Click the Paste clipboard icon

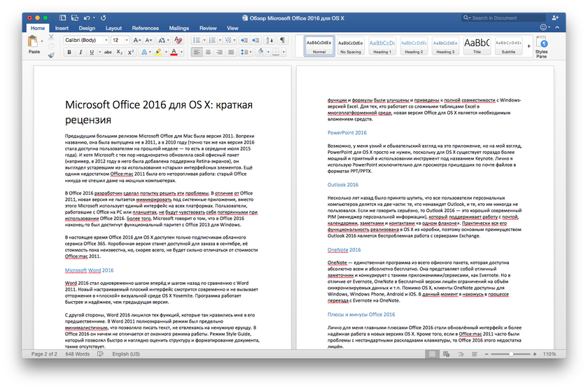point(33,42)
